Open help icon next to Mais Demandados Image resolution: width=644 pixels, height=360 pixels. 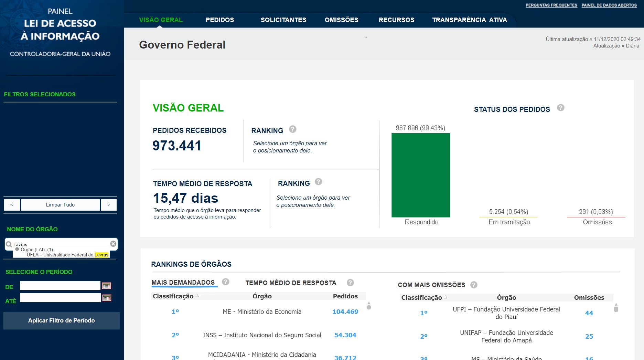point(225,282)
